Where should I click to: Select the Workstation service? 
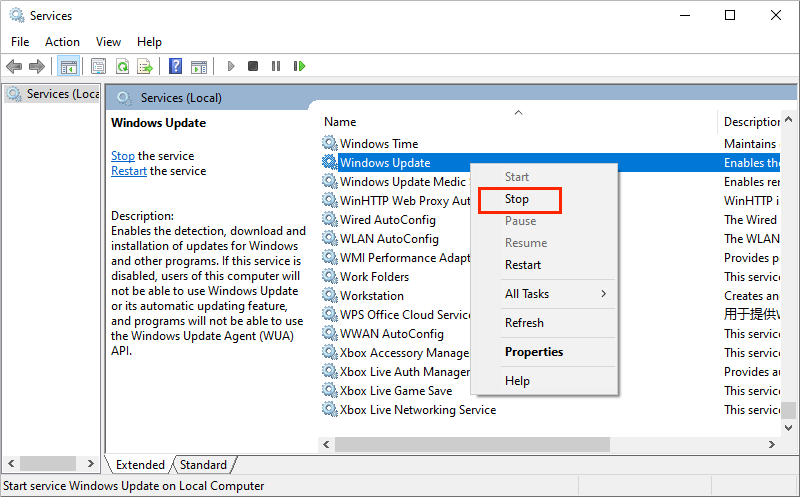click(371, 295)
